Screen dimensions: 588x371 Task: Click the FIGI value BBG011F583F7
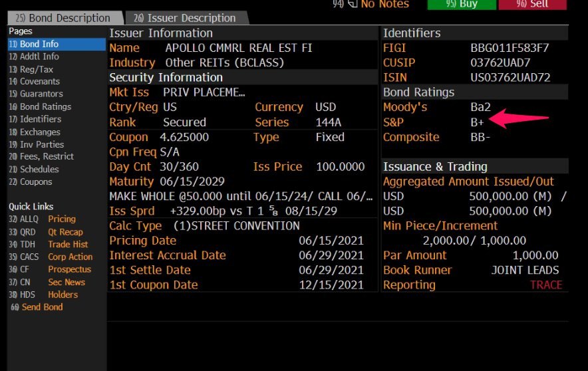[510, 48]
